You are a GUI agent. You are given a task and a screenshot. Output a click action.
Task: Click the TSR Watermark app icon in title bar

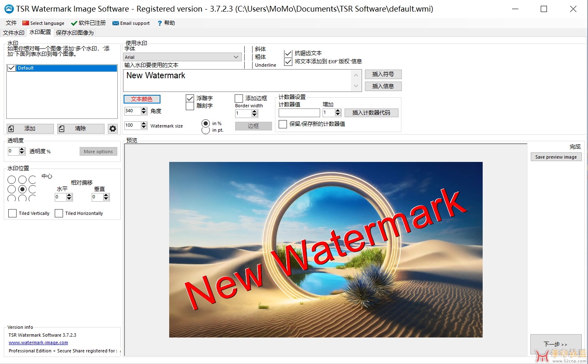(x=9, y=9)
